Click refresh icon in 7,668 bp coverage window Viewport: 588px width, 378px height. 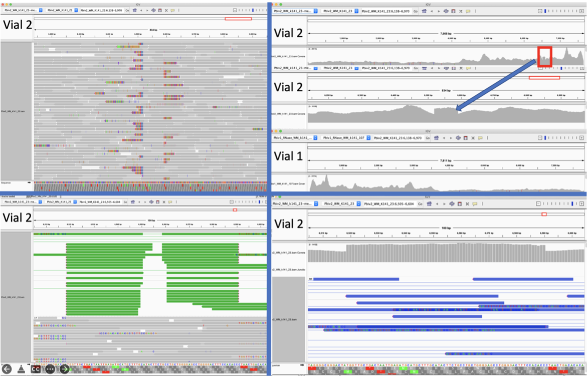point(446,11)
